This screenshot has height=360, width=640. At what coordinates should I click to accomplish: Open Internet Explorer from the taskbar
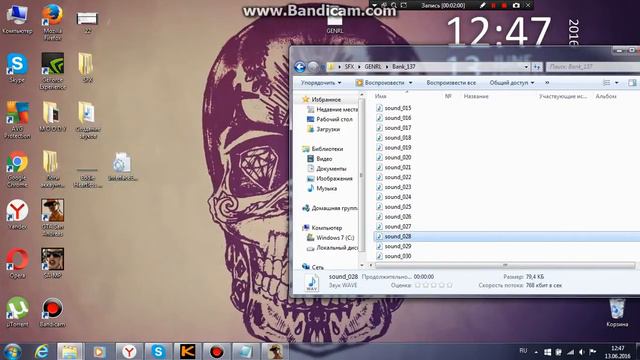(x=41, y=351)
